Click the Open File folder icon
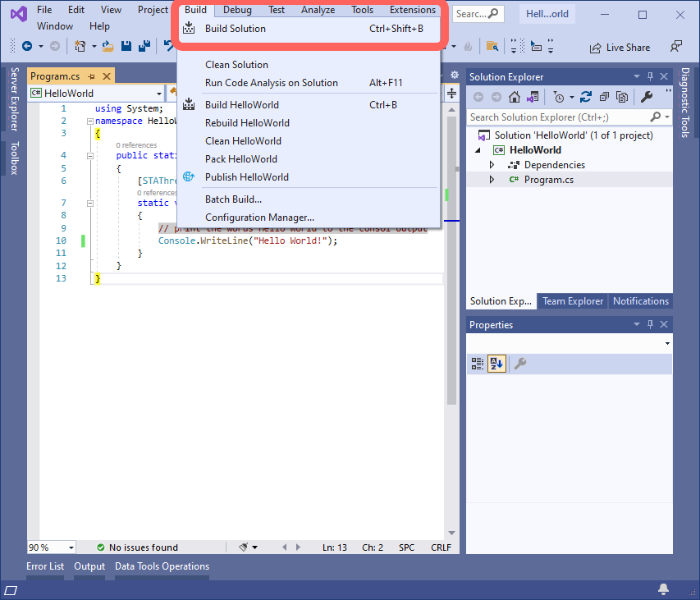This screenshot has width=700, height=600. tap(108, 46)
